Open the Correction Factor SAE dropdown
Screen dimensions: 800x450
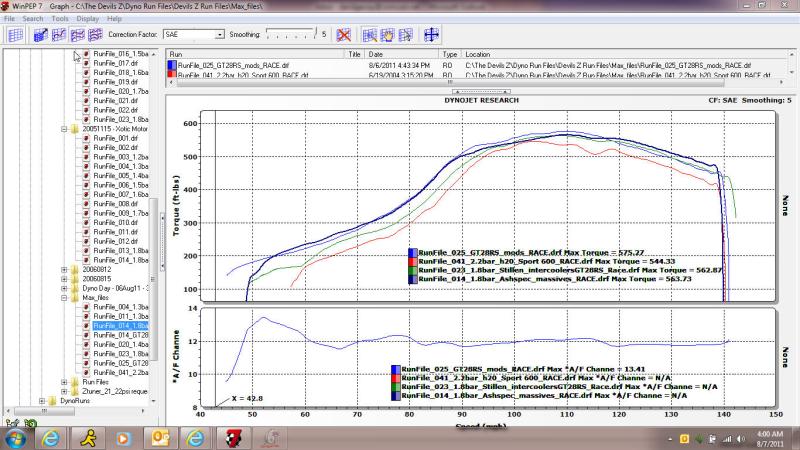(219, 34)
